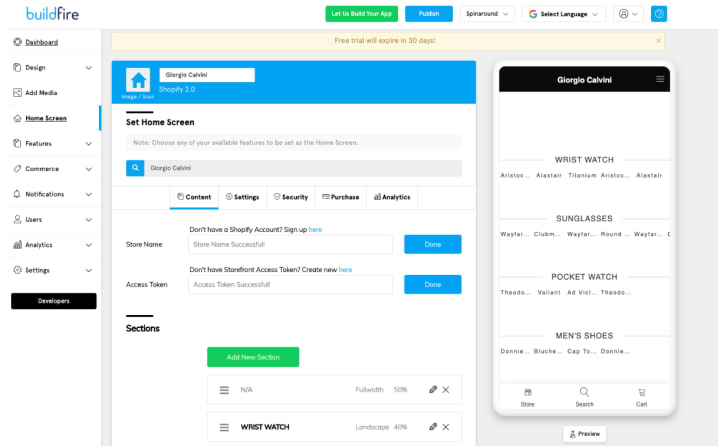Screen dimensions: 720x446
Task: Click the Access Token input field
Action: pos(290,284)
